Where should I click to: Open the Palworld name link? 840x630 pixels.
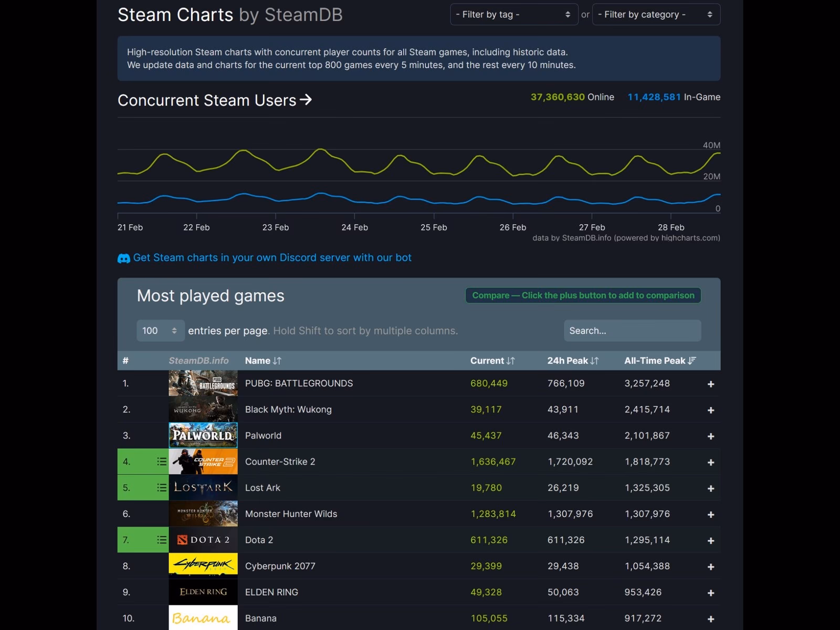(x=263, y=436)
